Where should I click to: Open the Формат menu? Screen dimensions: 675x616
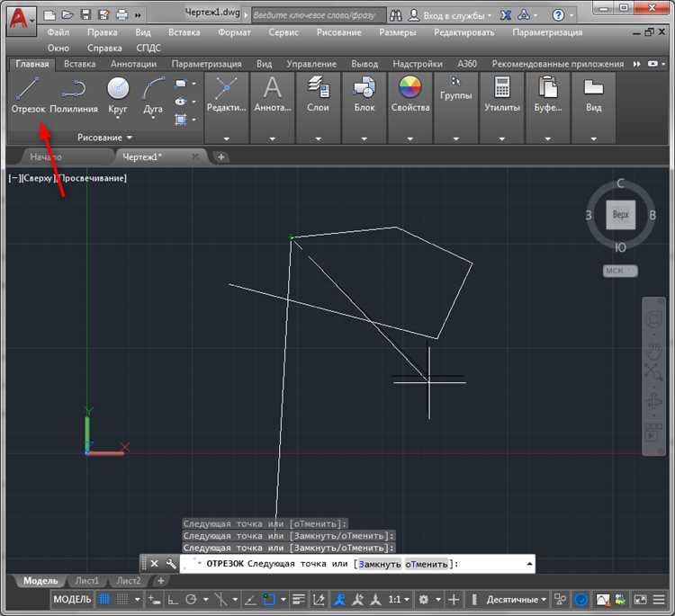(x=234, y=32)
